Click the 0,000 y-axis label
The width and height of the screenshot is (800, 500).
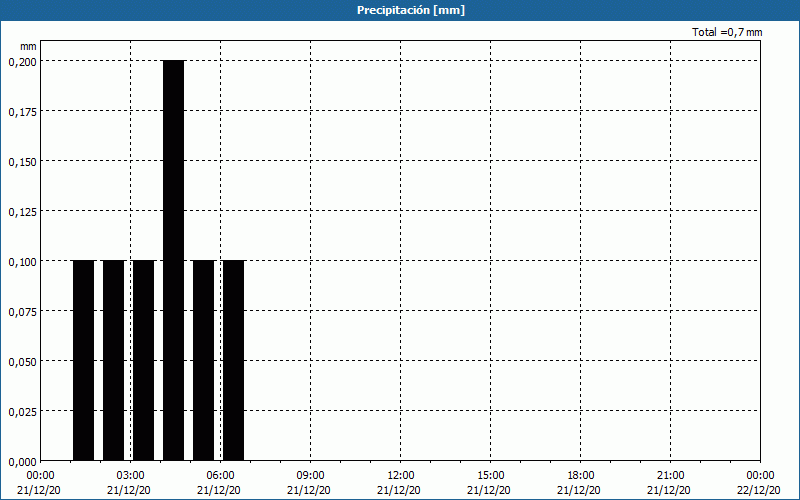pyautogui.click(x=22, y=462)
